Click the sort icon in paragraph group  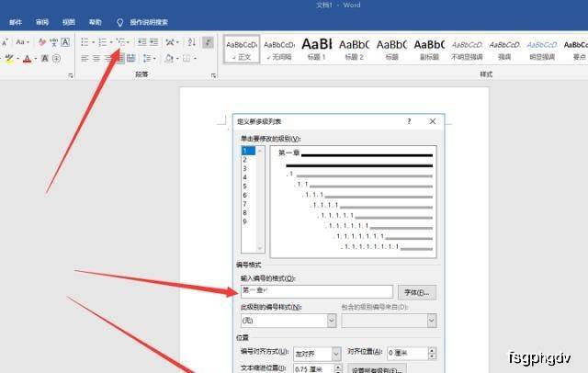tap(192, 42)
